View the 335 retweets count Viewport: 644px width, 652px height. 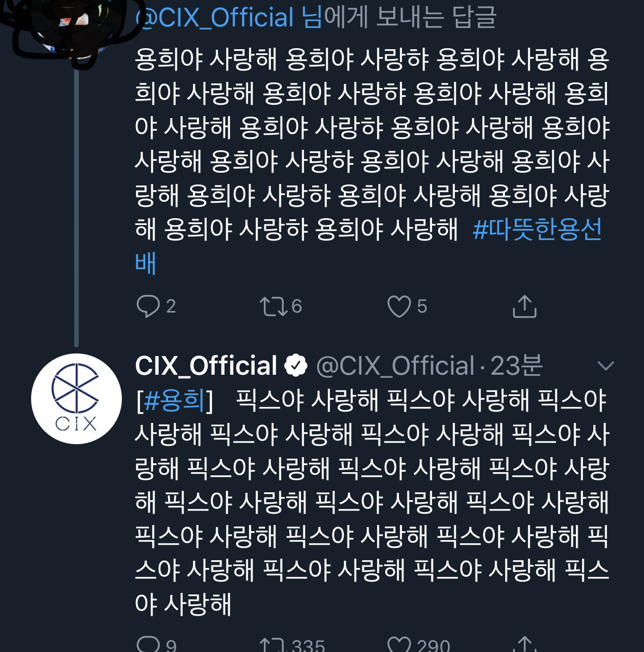pos(290,646)
